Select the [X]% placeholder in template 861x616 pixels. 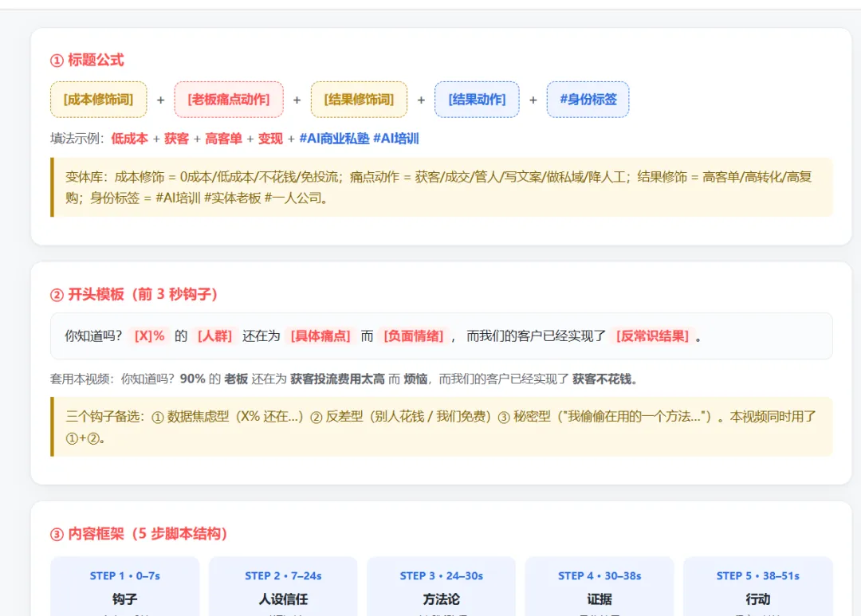149,336
